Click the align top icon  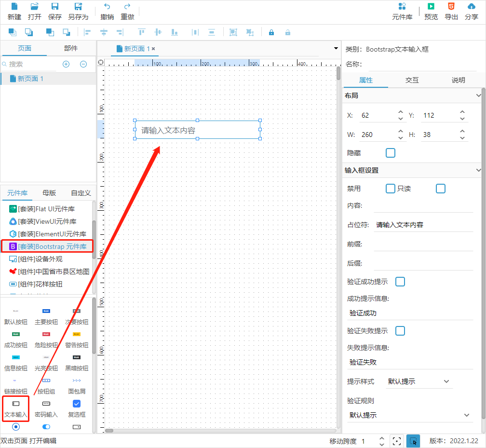pyautogui.click(x=142, y=32)
